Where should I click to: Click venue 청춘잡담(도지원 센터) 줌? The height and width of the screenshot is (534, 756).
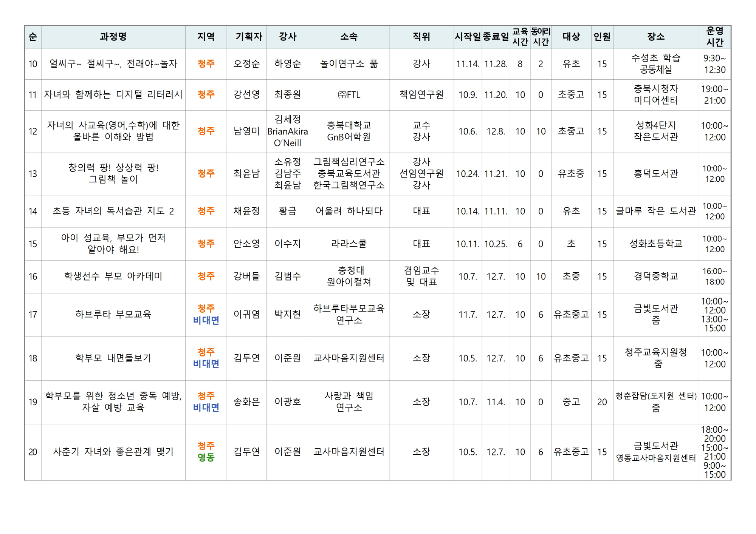point(656,401)
